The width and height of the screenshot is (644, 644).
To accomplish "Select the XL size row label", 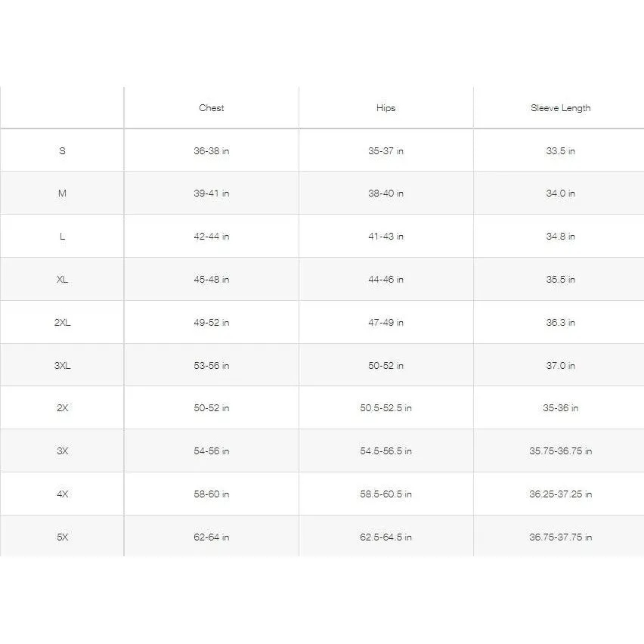I will coord(62,279).
